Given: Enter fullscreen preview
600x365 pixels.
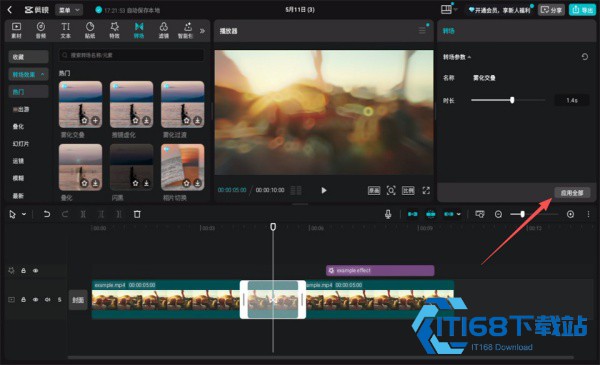Looking at the screenshot, I should 426,190.
